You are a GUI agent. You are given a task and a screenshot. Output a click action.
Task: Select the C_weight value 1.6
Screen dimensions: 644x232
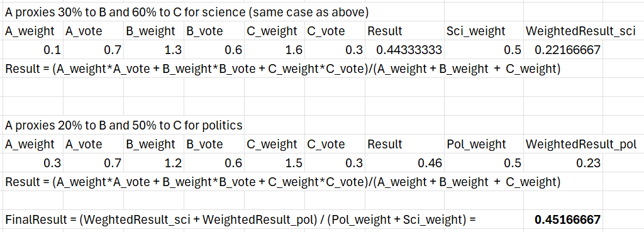point(275,50)
